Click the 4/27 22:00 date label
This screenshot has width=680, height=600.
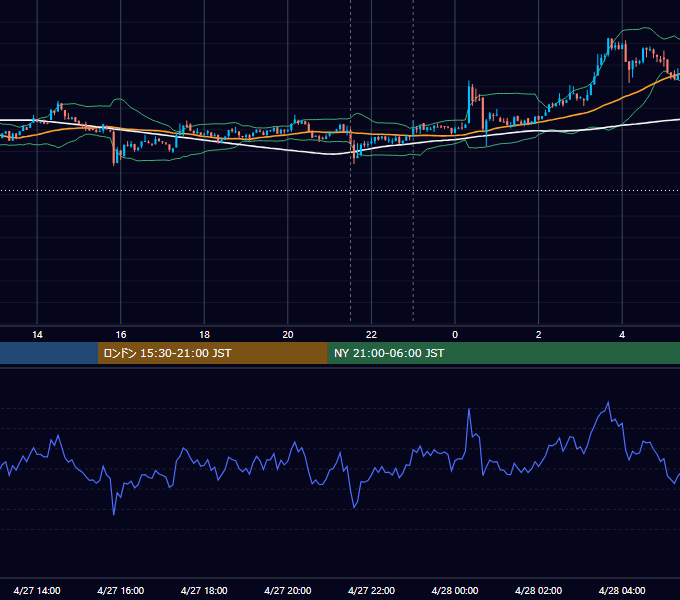click(371, 590)
